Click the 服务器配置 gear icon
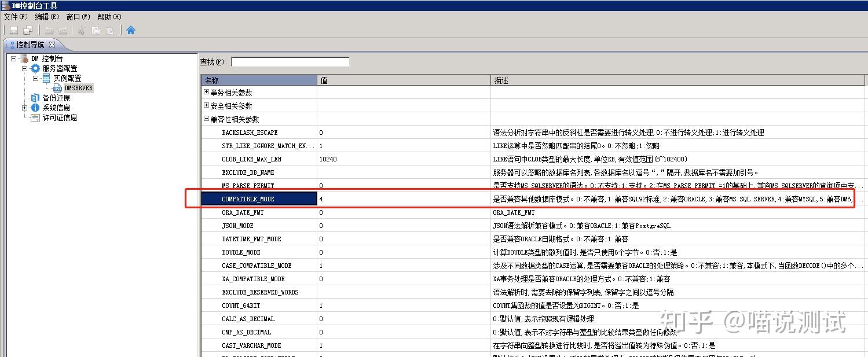 pyautogui.click(x=35, y=68)
